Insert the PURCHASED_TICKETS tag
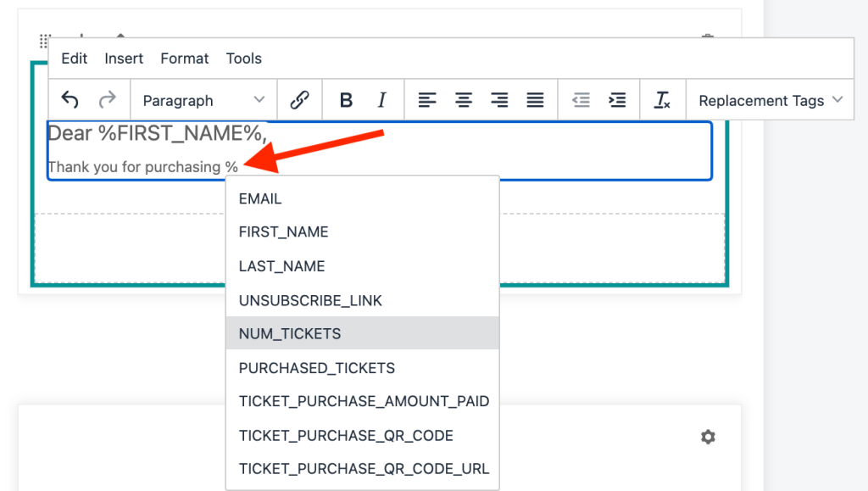The image size is (868, 491). tap(363, 368)
